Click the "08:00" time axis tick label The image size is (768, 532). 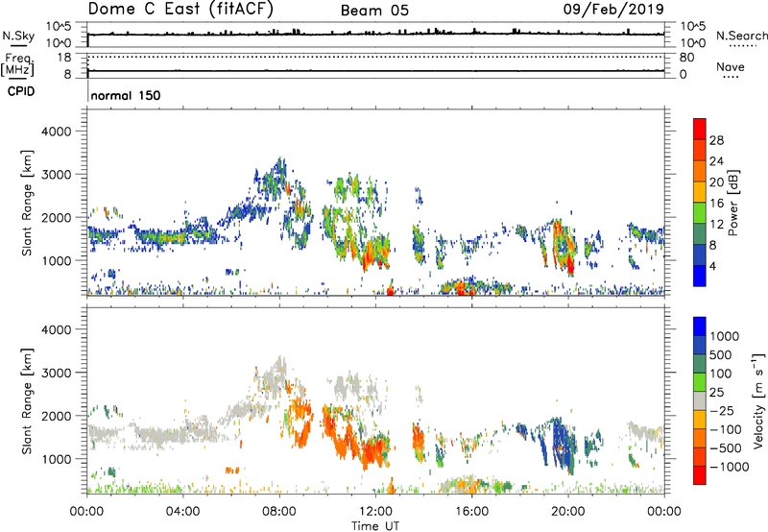(279, 512)
